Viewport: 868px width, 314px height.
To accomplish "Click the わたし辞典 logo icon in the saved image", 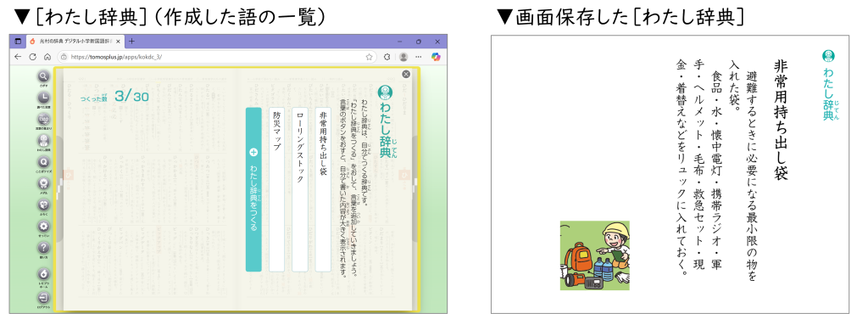I will [x=828, y=55].
